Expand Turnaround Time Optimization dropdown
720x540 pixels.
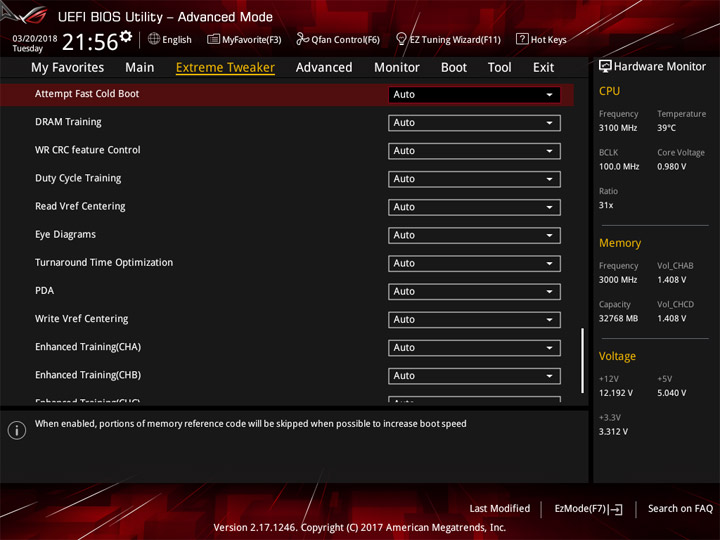click(474, 264)
